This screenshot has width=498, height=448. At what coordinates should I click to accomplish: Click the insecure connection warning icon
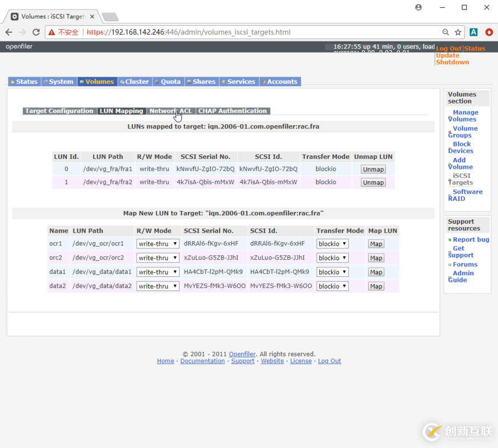(51, 32)
